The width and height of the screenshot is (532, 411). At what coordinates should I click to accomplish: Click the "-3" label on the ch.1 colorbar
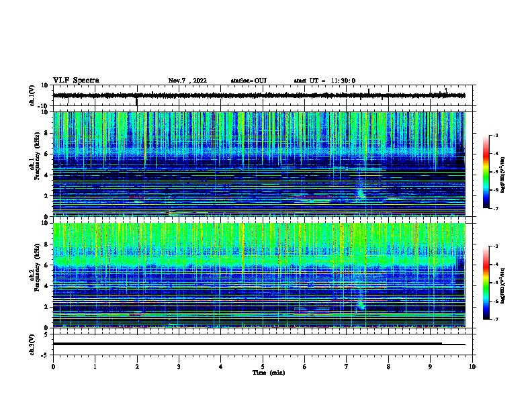click(495, 135)
